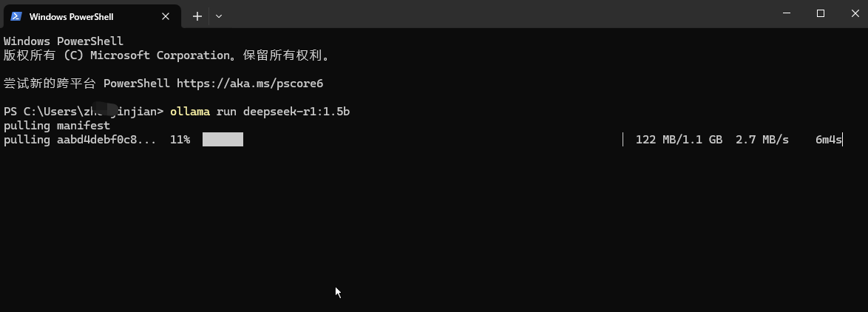Click the 2.7 MB/s download speed
Image resolution: width=868 pixels, height=312 pixels.
pyautogui.click(x=762, y=140)
